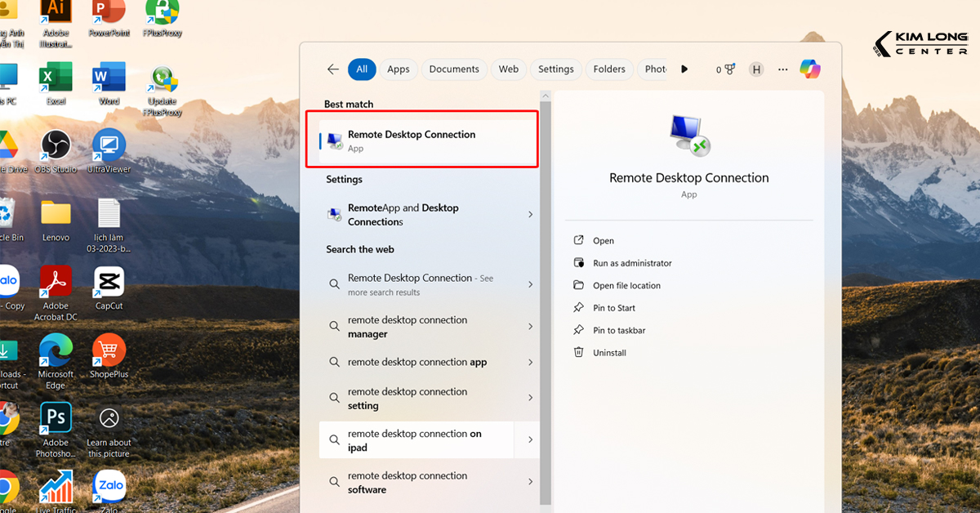Click the ellipsis options icon in search window
The image size is (980, 513).
(x=782, y=69)
